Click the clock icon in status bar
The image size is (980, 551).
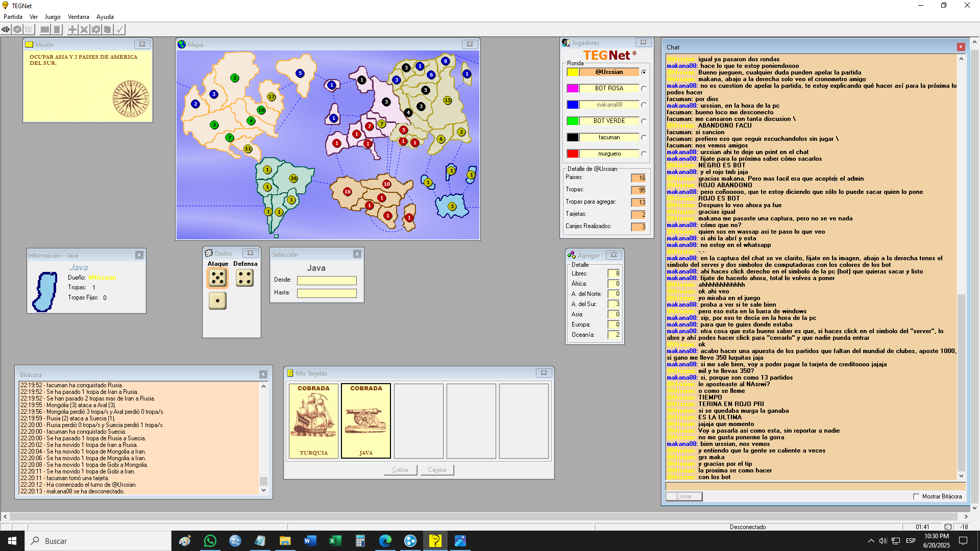pos(948,527)
